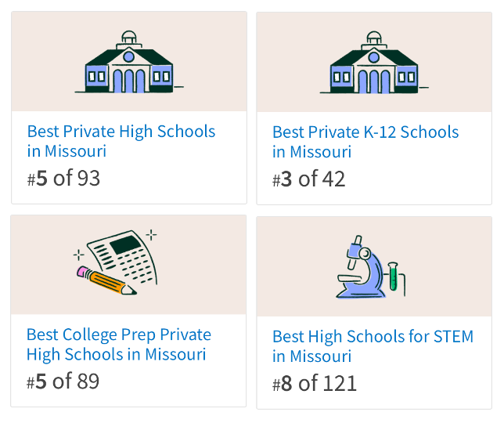Open Best Private High Schools in Missouri link
This screenshot has height=423, width=504.
[121, 141]
